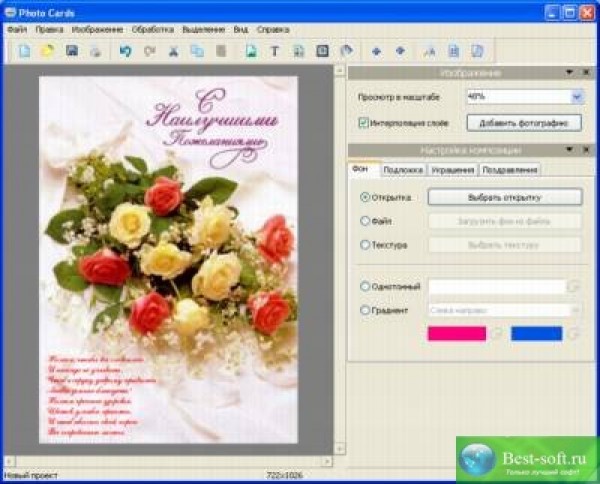Click the color picker icon next to Однотонный field
Viewport: 600px width, 484px height.
[x=573, y=286]
